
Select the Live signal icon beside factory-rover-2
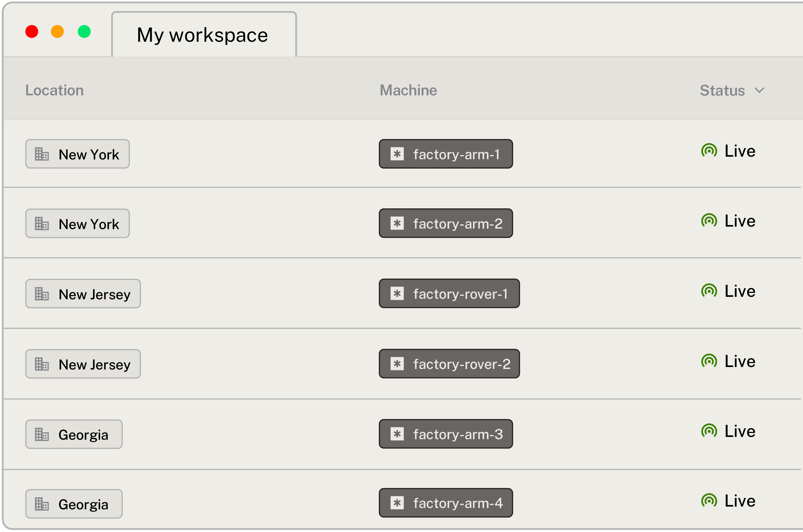[x=709, y=361]
